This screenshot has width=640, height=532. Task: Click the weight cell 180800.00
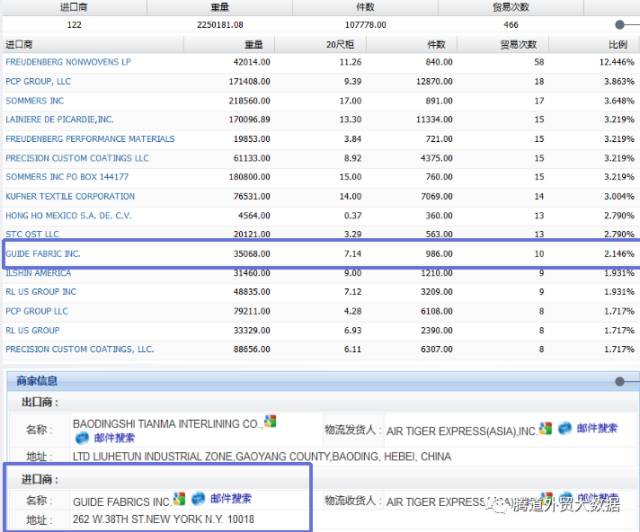[x=249, y=177]
